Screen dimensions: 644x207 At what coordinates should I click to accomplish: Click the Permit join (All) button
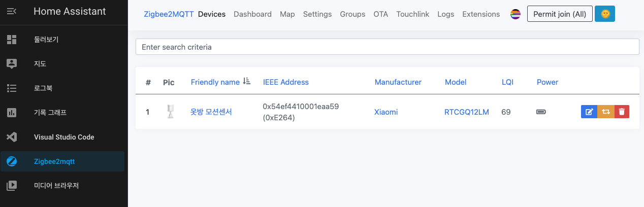pyautogui.click(x=560, y=14)
